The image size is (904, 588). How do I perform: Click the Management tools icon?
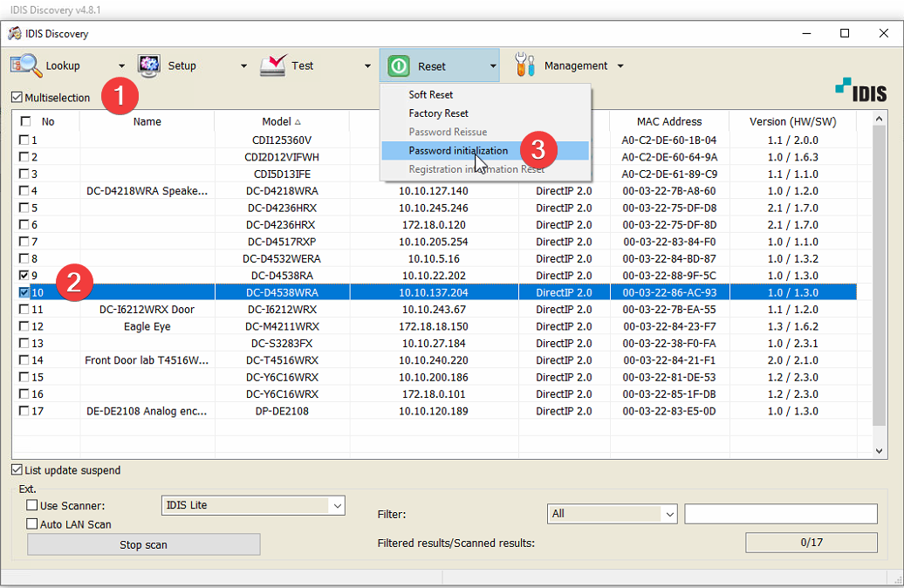pos(524,65)
